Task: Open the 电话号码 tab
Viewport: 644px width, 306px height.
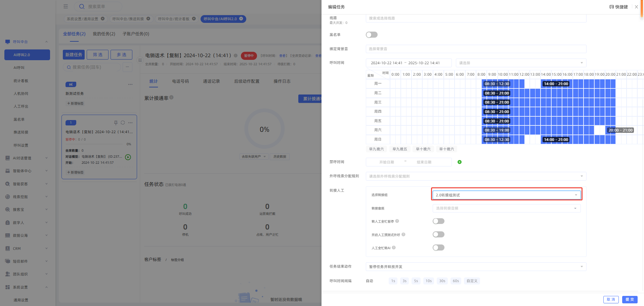Action: click(x=180, y=81)
